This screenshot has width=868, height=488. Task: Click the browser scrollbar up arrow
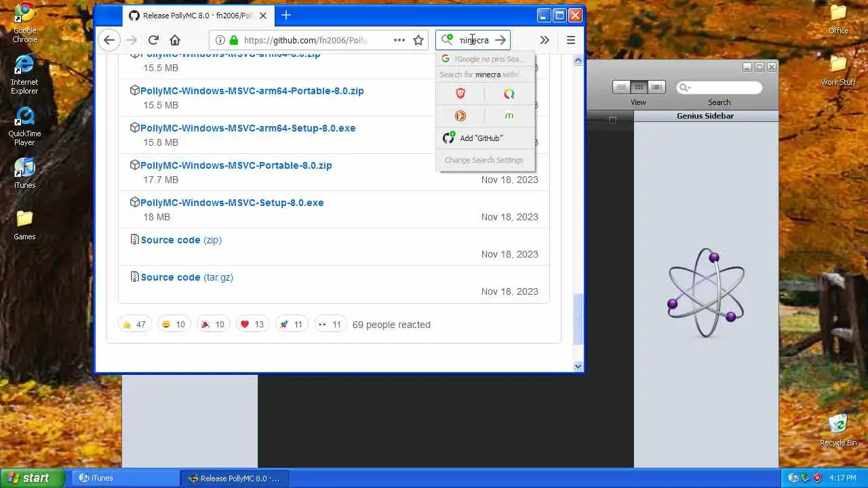click(578, 60)
